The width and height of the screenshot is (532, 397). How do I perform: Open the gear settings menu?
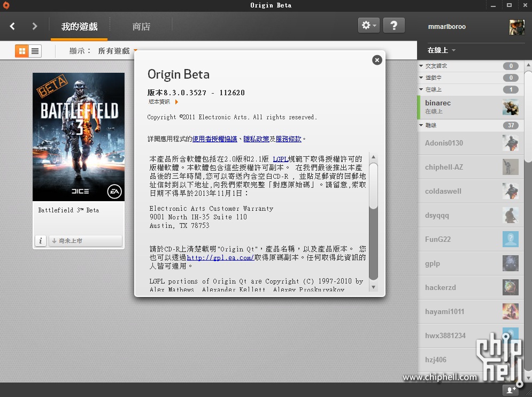tap(369, 26)
